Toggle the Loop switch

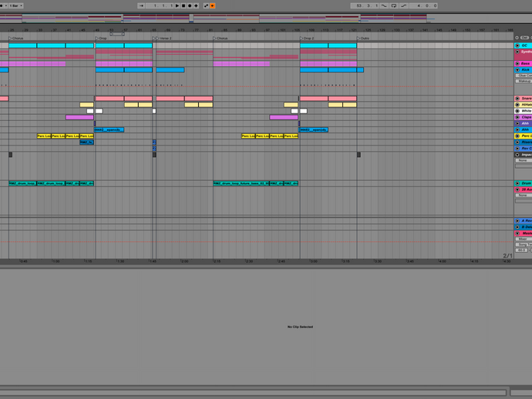coord(393,5)
